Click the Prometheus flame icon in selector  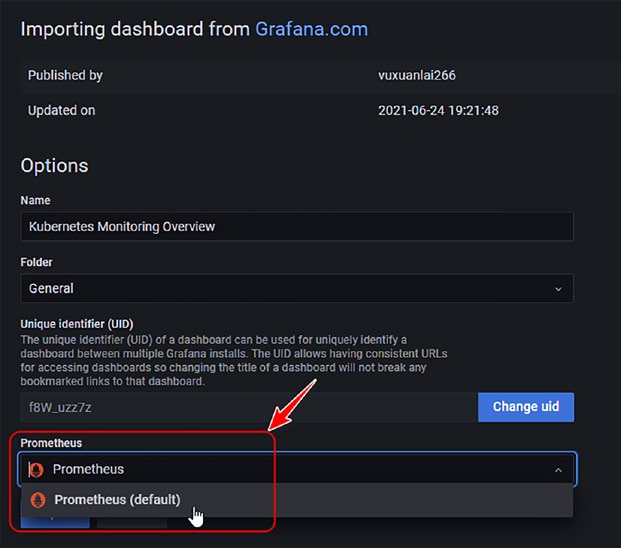36,470
